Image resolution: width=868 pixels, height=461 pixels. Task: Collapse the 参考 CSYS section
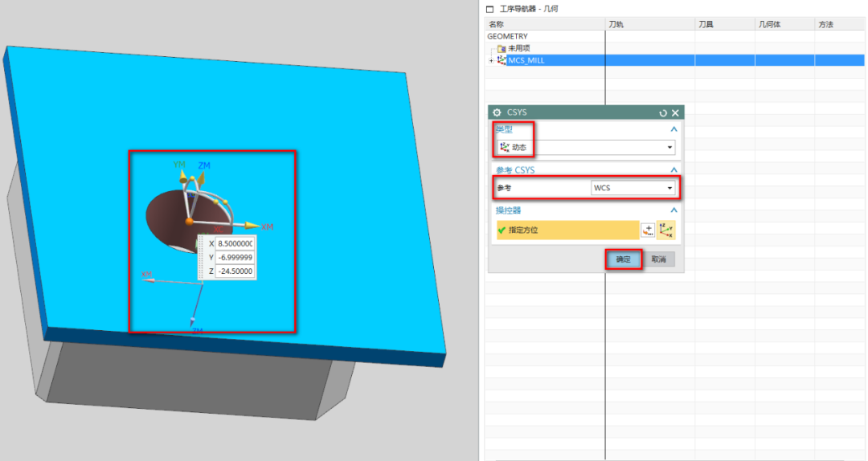pyautogui.click(x=674, y=170)
